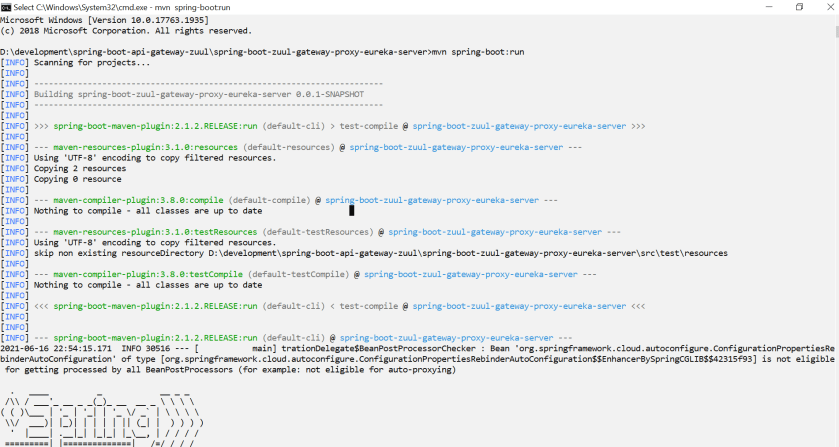Screen dimensions: 839x447
Task: Minimize the cmd.exe window
Action: pyautogui.click(x=769, y=7)
